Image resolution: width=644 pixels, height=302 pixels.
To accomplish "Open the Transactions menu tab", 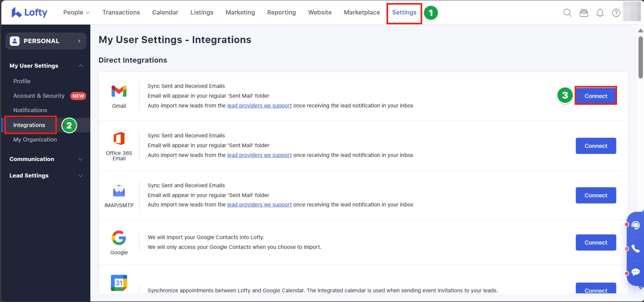I will pyautogui.click(x=121, y=12).
